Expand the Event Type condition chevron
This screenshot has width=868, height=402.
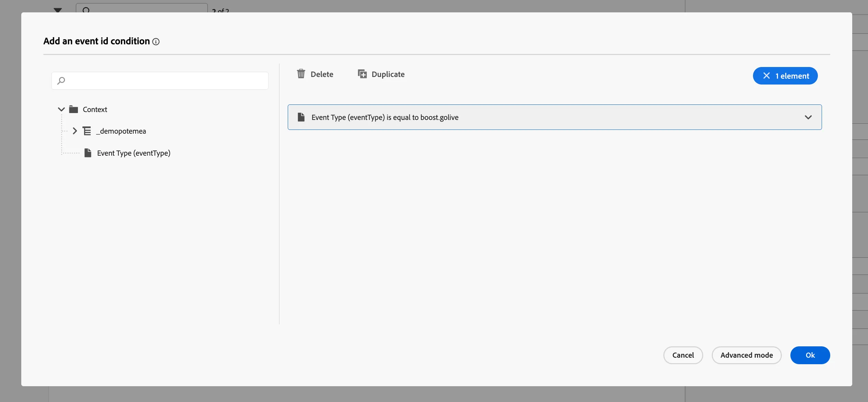click(x=808, y=117)
